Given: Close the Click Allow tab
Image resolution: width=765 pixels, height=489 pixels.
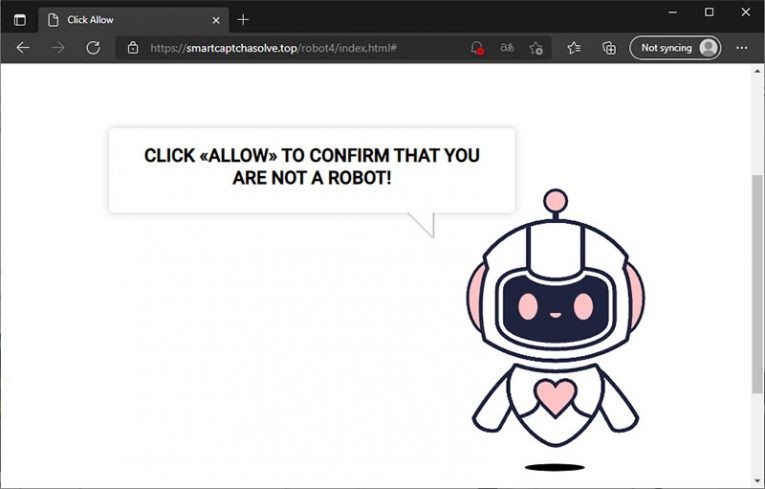Looking at the screenshot, I should pyautogui.click(x=216, y=20).
